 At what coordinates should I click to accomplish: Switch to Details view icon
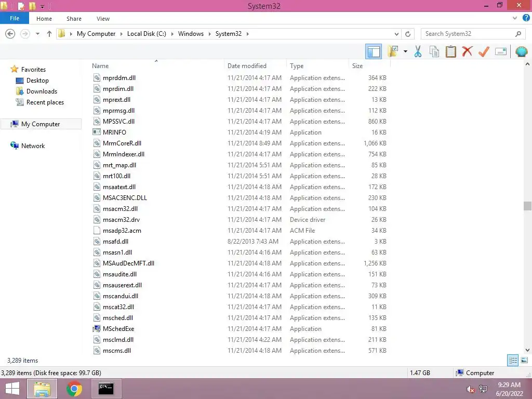(513, 361)
